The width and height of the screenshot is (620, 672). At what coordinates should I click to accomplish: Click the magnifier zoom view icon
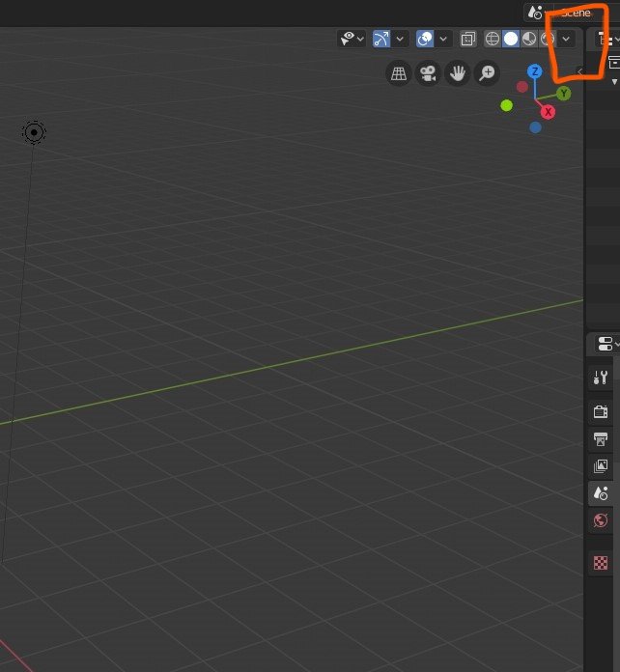(x=487, y=73)
